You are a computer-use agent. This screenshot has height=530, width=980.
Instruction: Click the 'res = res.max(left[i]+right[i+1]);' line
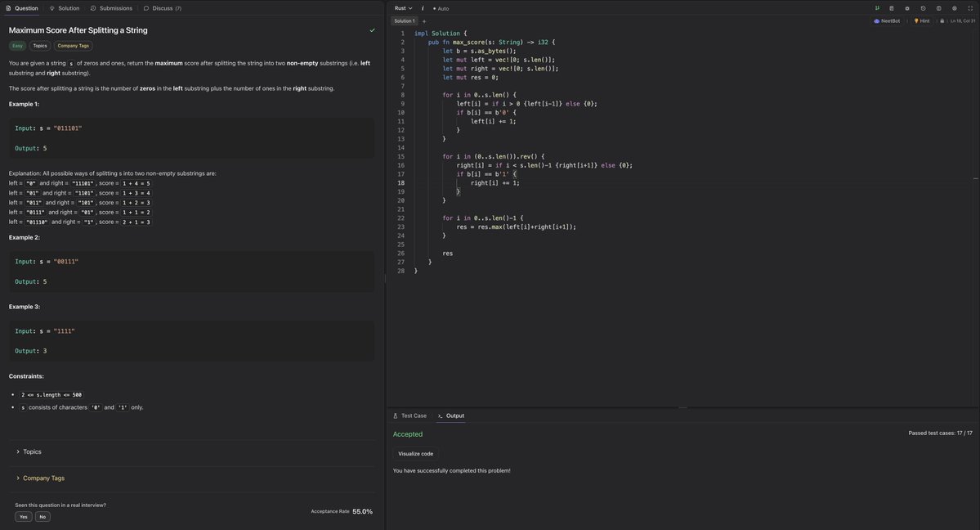point(517,227)
